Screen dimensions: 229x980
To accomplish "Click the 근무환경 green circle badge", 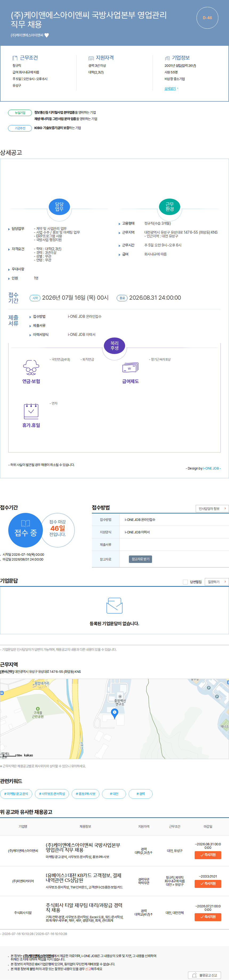I will pos(169,207).
